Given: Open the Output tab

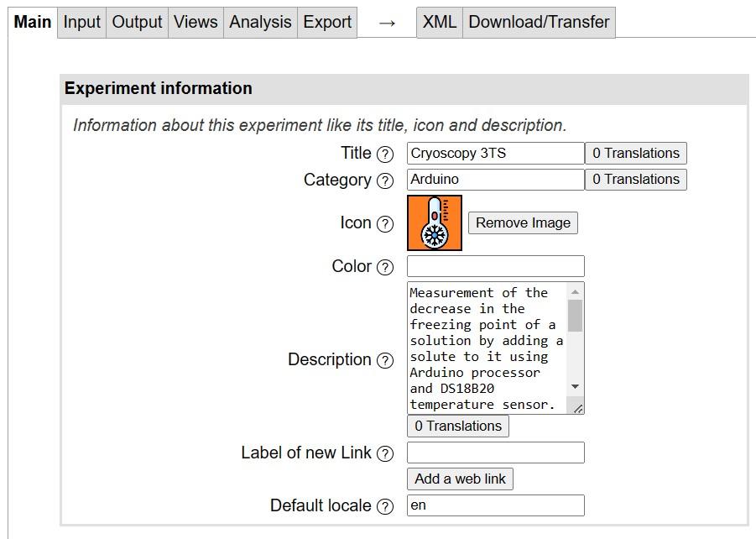Looking at the screenshot, I should coord(137,23).
